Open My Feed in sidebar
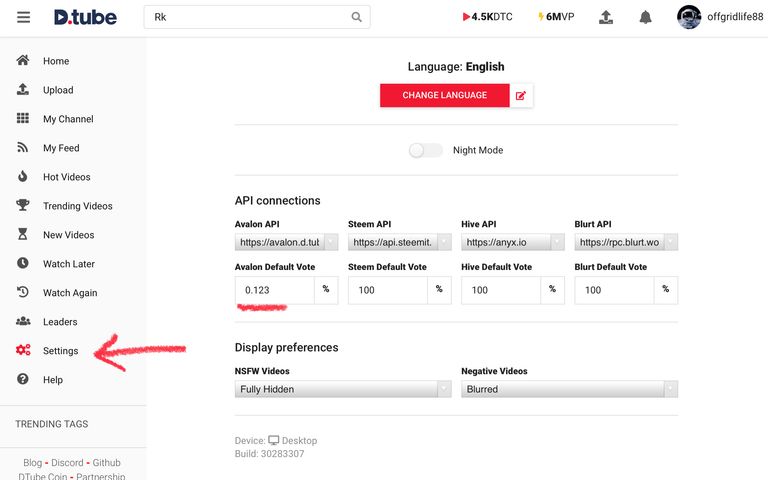 [x=61, y=148]
